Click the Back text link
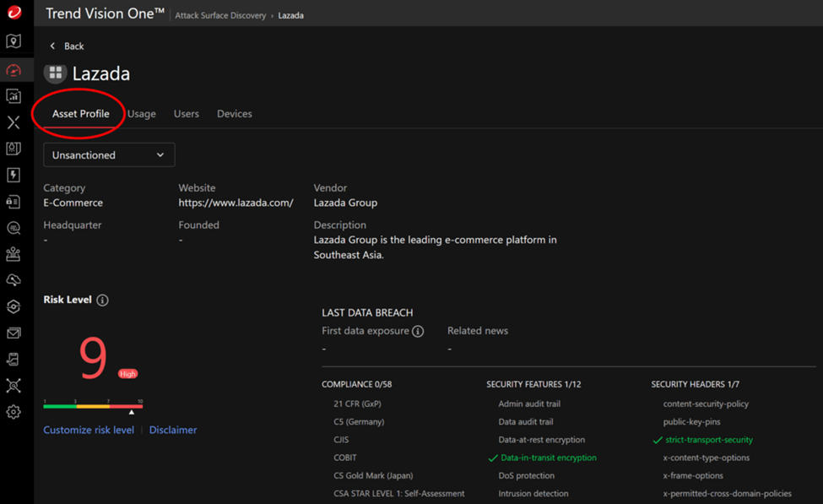Image resolution: width=823 pixels, height=504 pixels. 74,46
